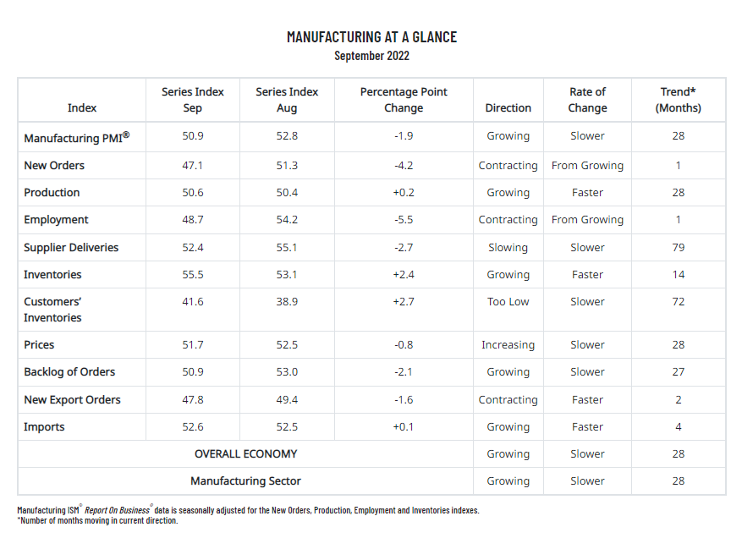742x560 pixels.
Task: Click the 'Supplier Deliveries' row label
Action: point(71,248)
